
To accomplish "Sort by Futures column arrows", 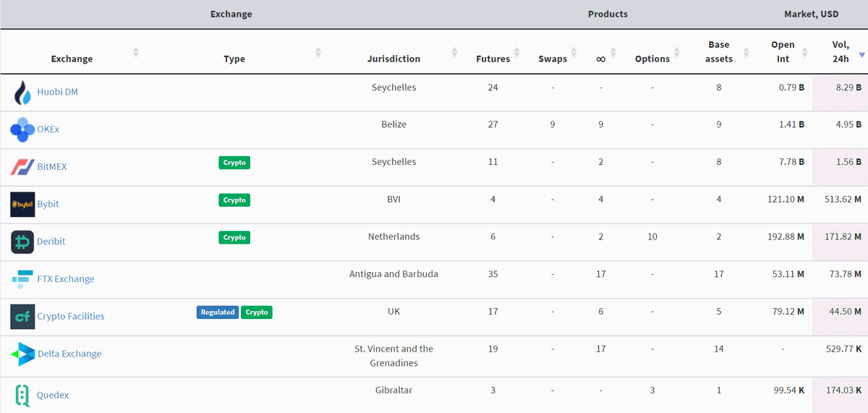I will pos(516,52).
